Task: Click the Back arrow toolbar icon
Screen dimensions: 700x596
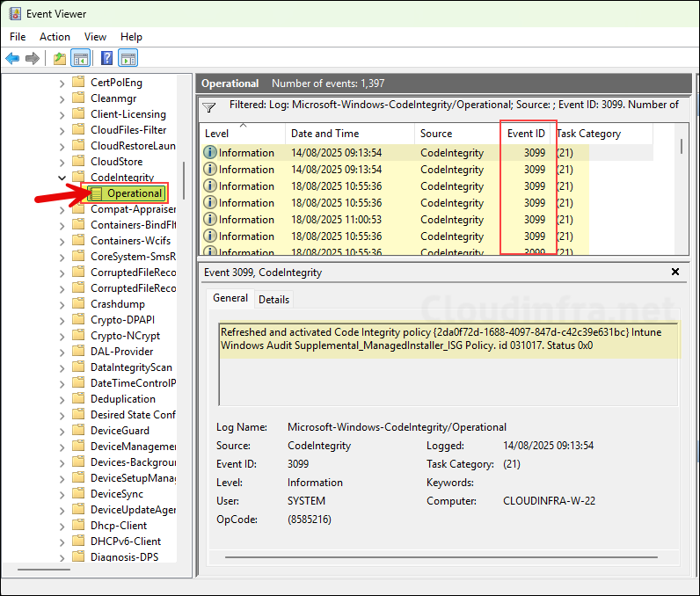Action: pos(12,59)
